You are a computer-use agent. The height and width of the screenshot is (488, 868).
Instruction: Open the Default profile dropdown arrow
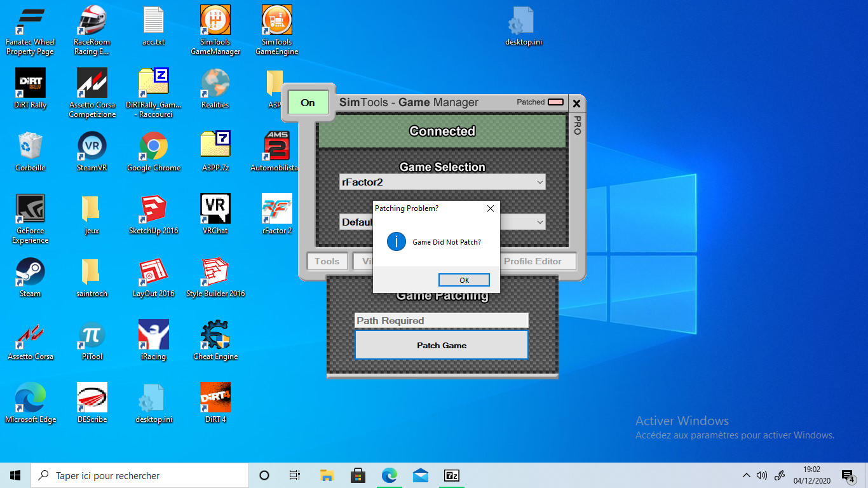pyautogui.click(x=539, y=222)
